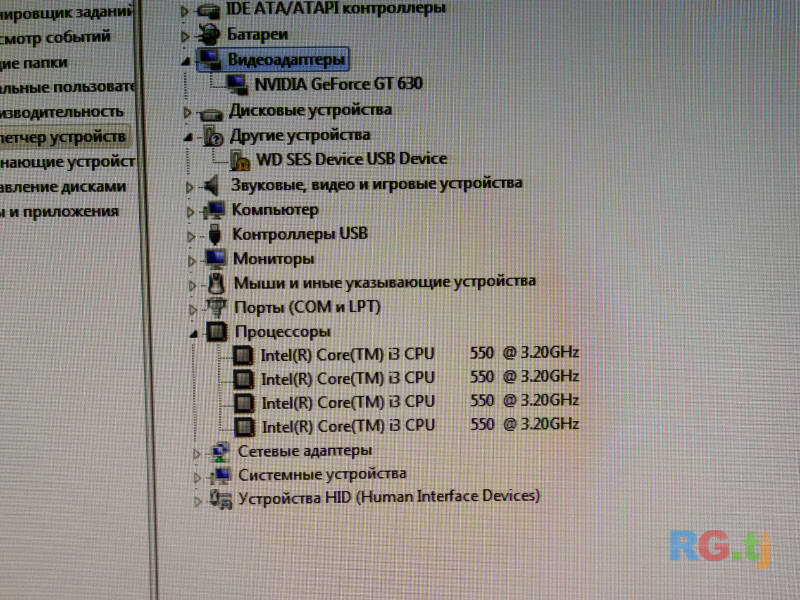The image size is (800, 600).
Task: Open Службы и приложения in left pane
Action: coord(59,211)
